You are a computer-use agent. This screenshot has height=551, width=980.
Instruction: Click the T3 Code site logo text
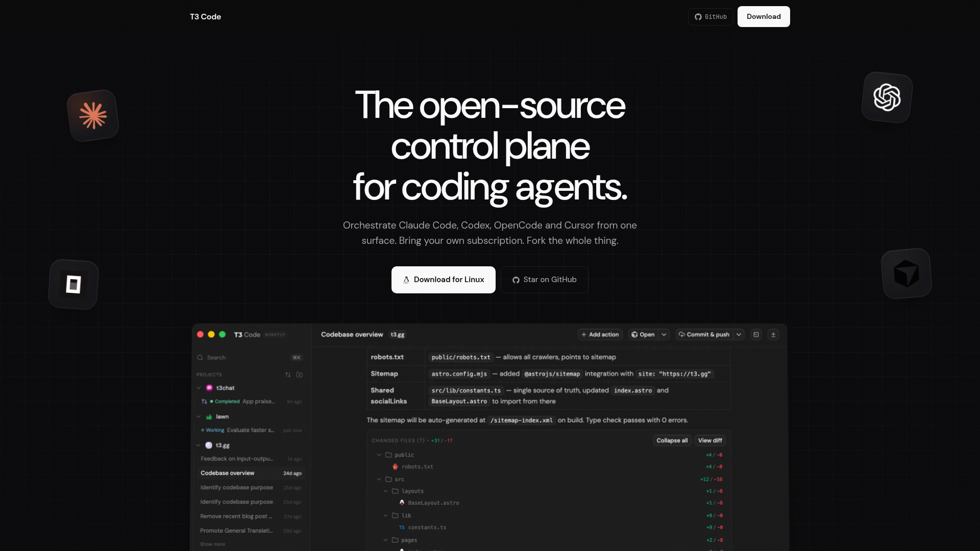point(205,17)
